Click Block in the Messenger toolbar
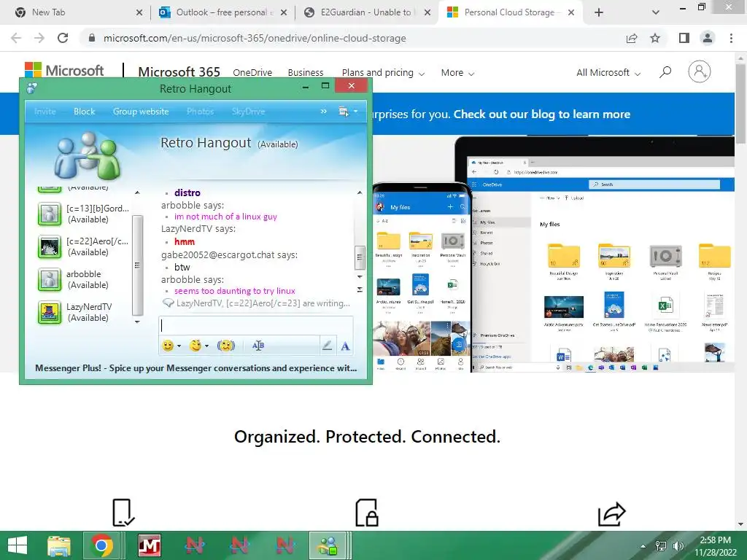Image resolution: width=747 pixels, height=560 pixels. [85, 112]
